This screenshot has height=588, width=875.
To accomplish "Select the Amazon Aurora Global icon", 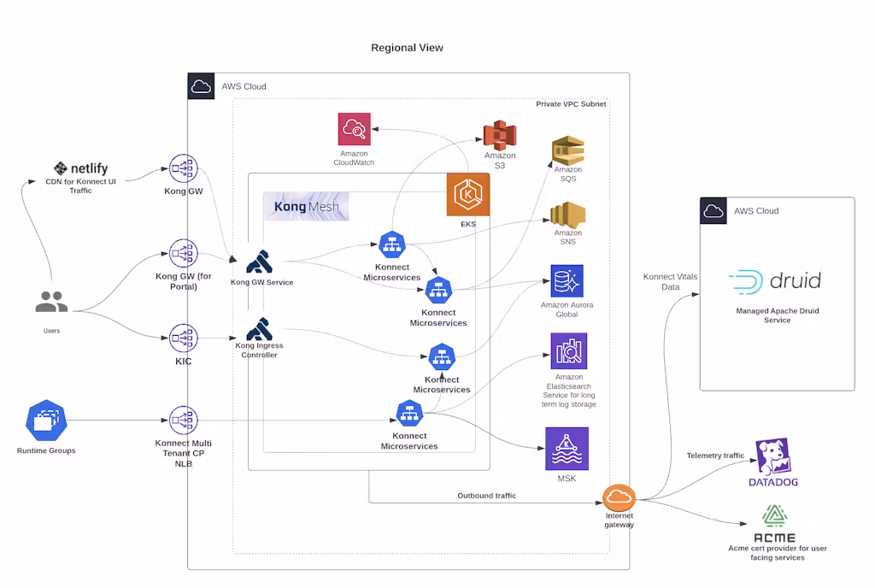I will coord(567,281).
